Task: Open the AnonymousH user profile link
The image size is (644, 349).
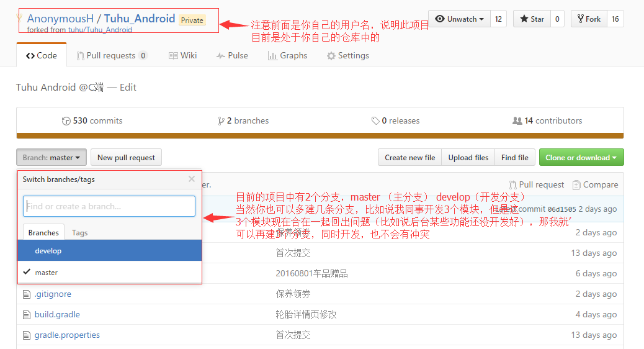Action: tap(60, 19)
